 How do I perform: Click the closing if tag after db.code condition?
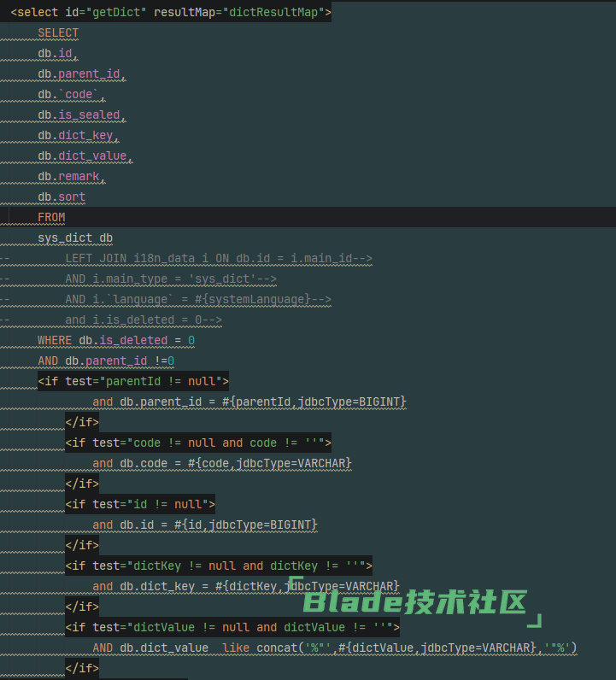[82, 484]
